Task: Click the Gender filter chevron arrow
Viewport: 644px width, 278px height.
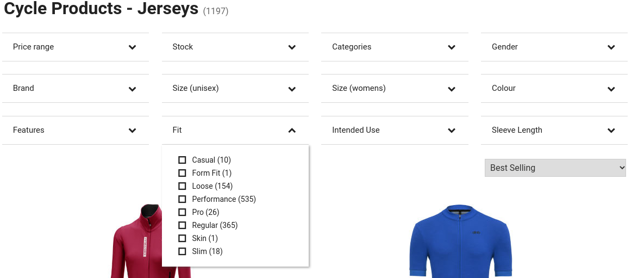Action: click(x=611, y=47)
